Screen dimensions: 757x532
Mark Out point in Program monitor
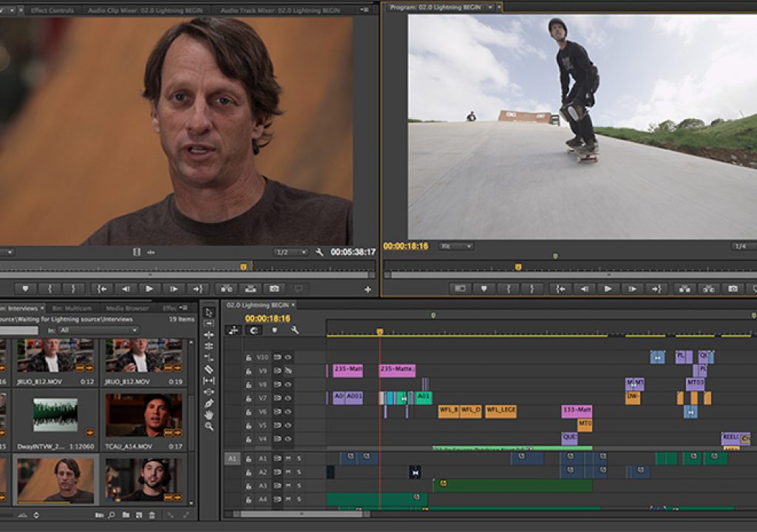point(532,289)
